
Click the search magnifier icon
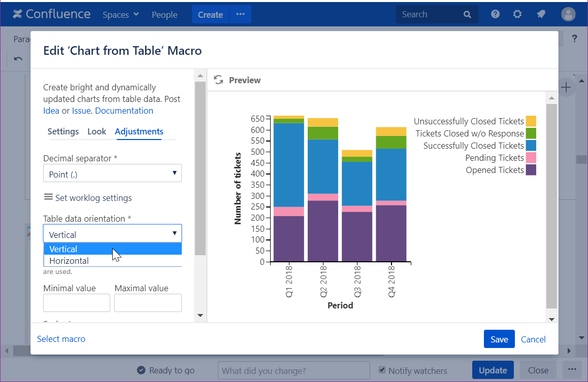point(467,15)
